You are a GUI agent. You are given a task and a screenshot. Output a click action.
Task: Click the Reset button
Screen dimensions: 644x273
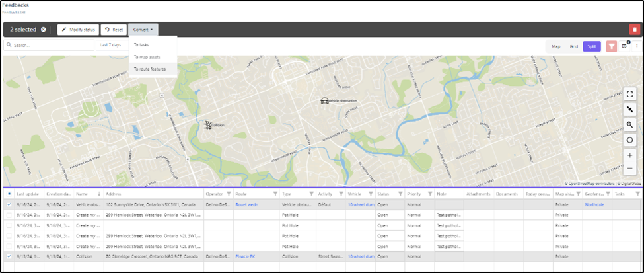pyautogui.click(x=114, y=30)
